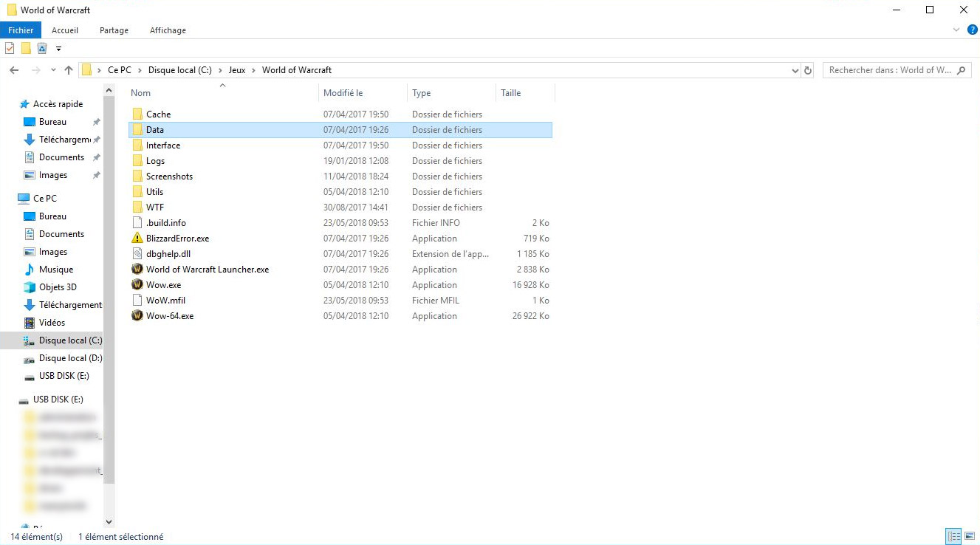Expand the chevron after Jeux breadcrumb
The image size is (980, 545).
click(x=254, y=70)
